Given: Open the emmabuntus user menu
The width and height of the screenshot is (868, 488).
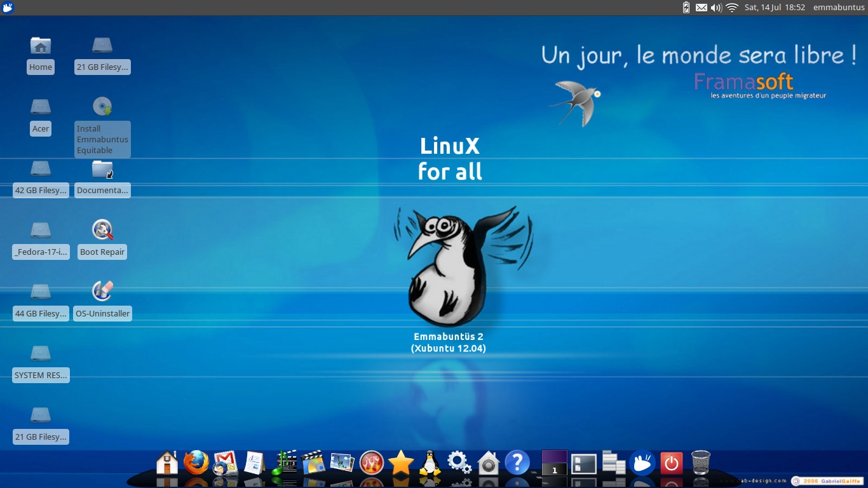Looking at the screenshot, I should pos(839,8).
